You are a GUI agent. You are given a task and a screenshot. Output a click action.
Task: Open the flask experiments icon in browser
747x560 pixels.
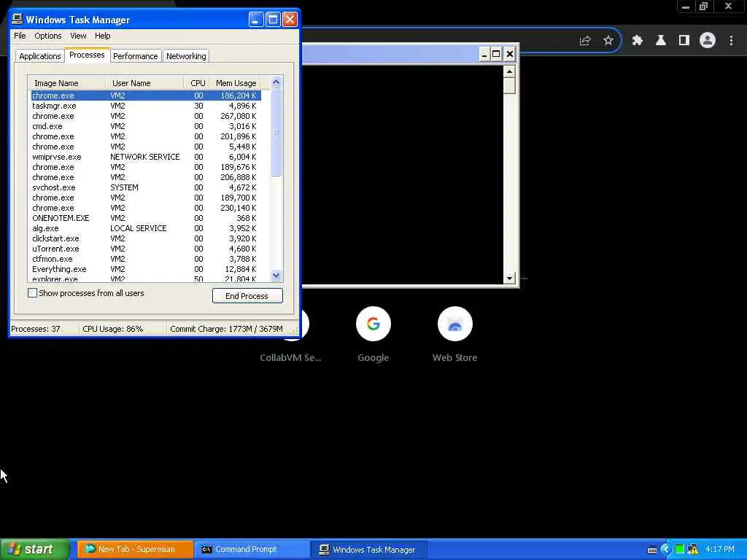tap(660, 41)
